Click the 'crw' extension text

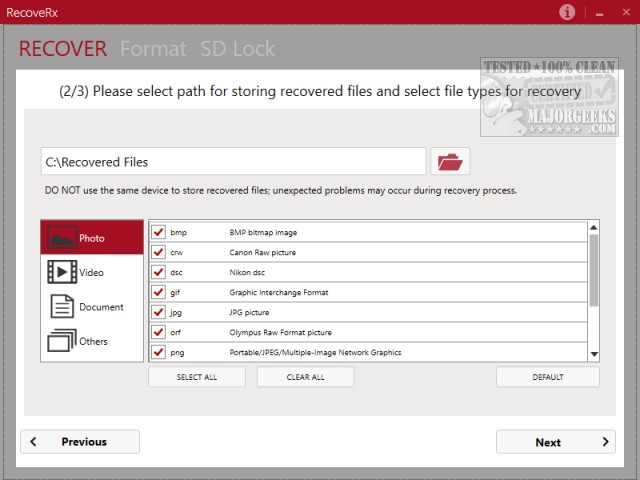coord(177,252)
